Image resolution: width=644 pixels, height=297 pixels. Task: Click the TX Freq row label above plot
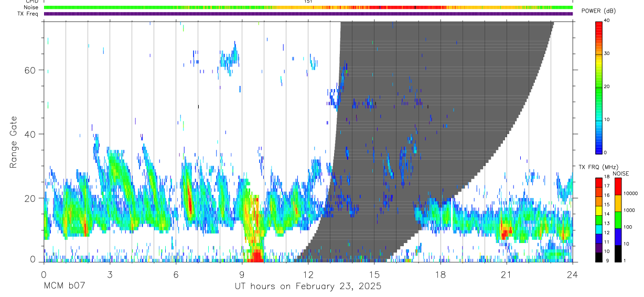point(28,14)
